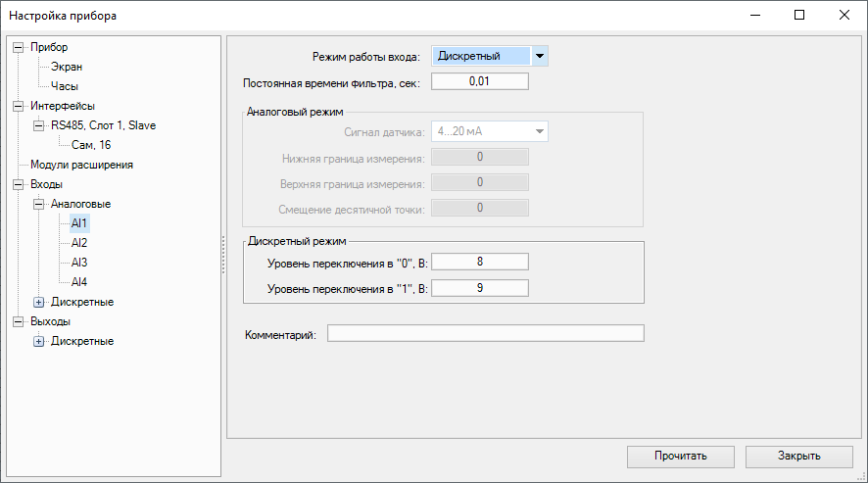Collapse the Интерфейсы tree node
868x483 pixels.
coord(18,106)
